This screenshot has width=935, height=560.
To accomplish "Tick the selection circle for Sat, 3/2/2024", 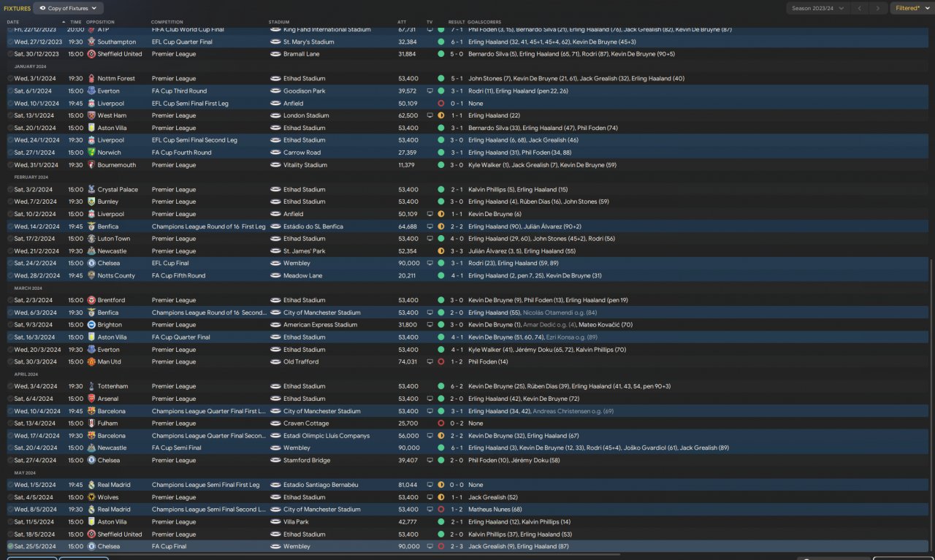I will coord(10,190).
